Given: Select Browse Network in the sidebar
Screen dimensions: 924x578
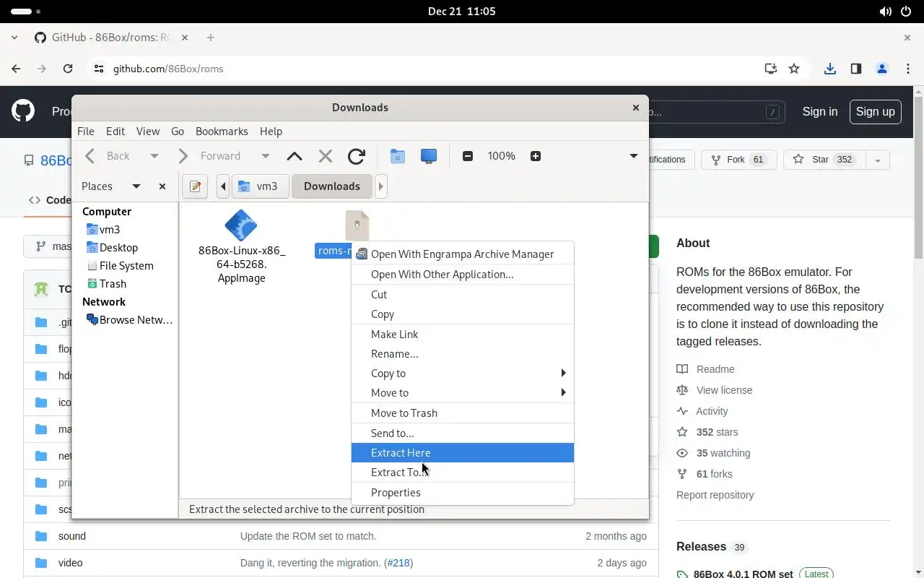Looking at the screenshot, I should pyautogui.click(x=136, y=320).
